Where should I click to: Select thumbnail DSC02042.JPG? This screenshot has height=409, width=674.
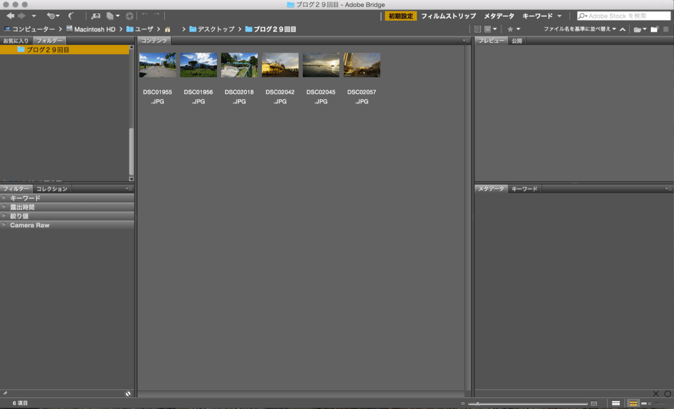pyautogui.click(x=280, y=66)
